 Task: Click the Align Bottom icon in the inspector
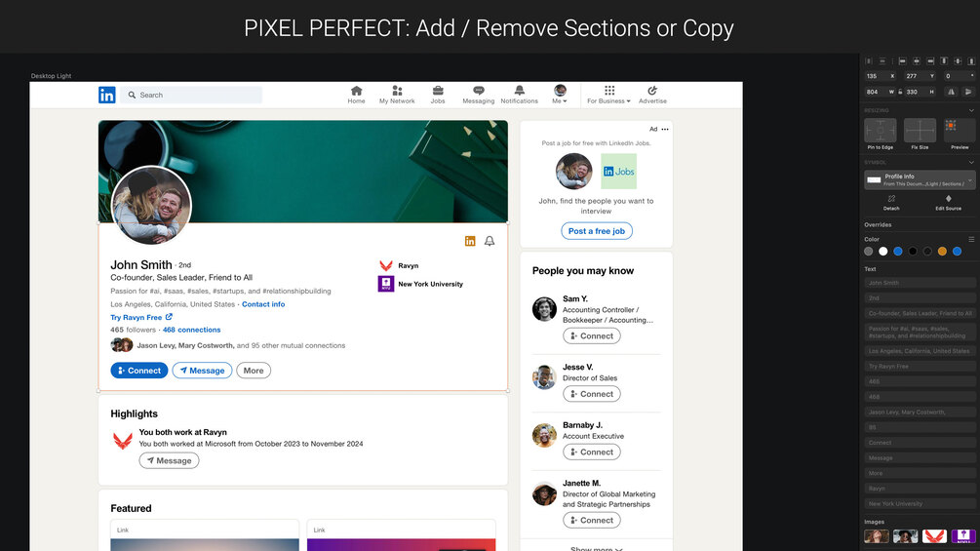[971, 61]
